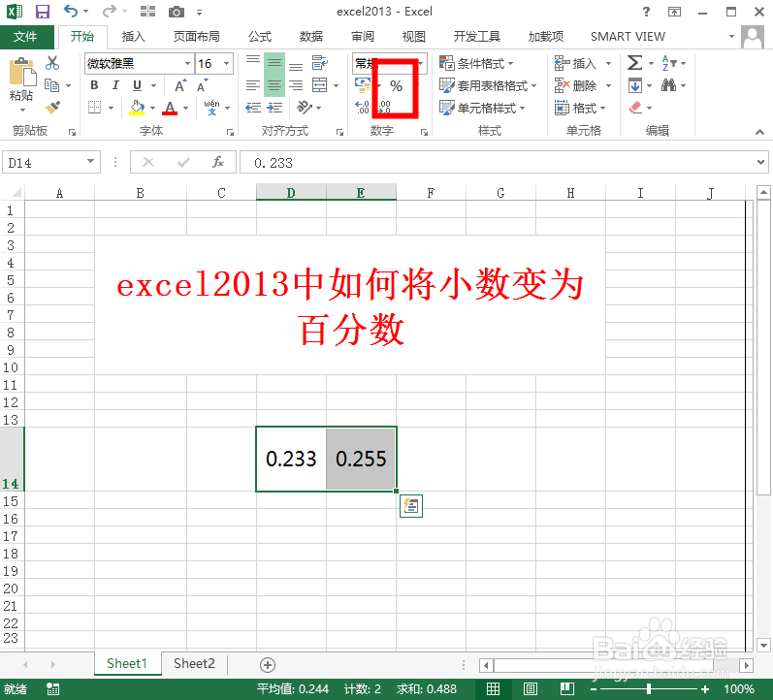Screen dimensions: 773x700
Task: Save the workbook with the floppy icon
Action: tap(43, 12)
